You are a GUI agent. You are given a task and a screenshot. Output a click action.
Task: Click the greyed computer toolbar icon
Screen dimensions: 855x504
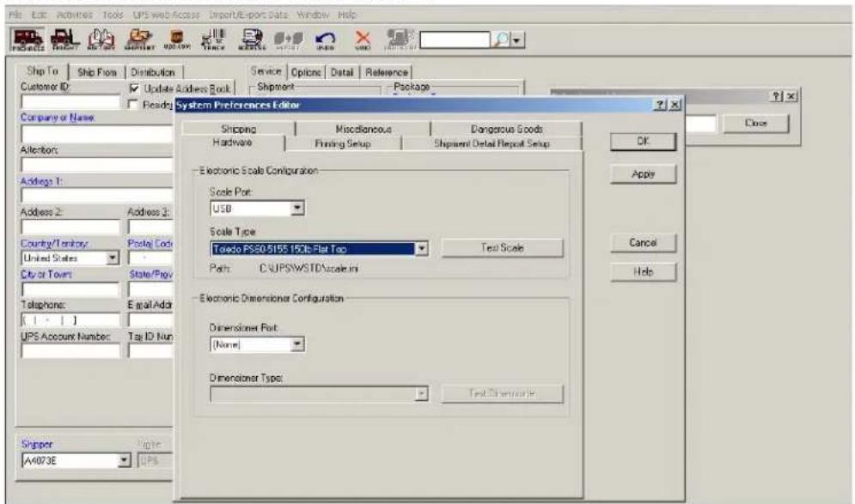tap(400, 39)
